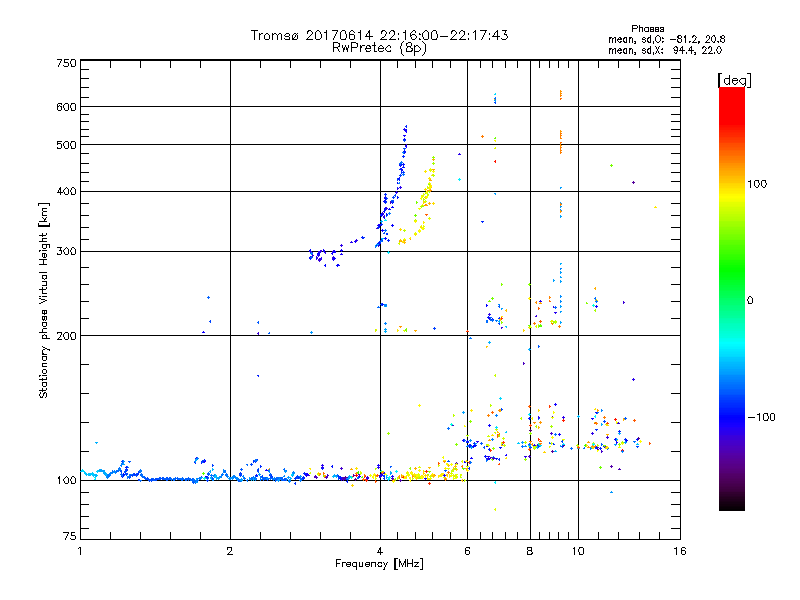Screen dimensions: 800x600
Task: Click the x-axis tick label '16'
Action: point(680,551)
